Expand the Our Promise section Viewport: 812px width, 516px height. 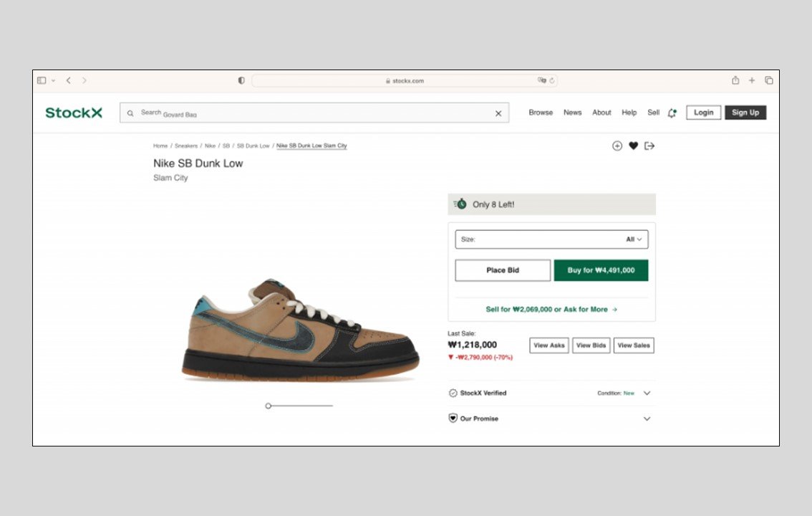click(x=647, y=419)
